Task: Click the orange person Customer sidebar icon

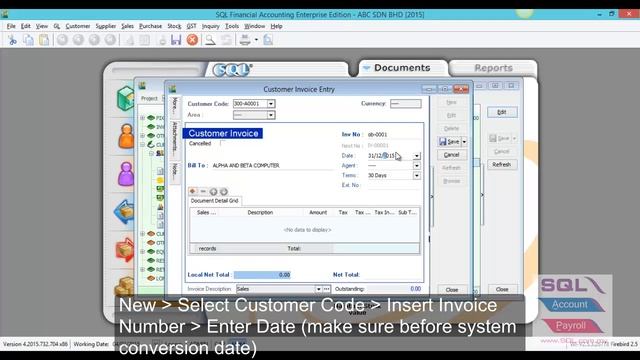Action: pos(126,136)
